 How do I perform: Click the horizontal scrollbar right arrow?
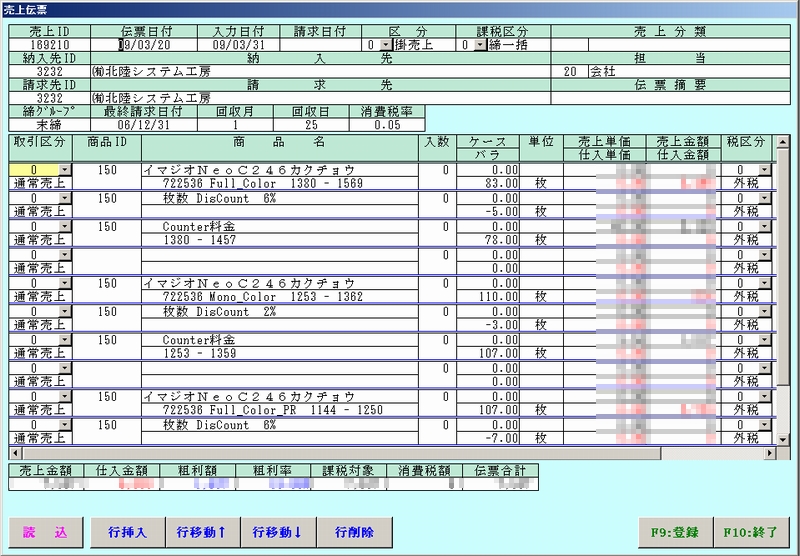point(770,453)
